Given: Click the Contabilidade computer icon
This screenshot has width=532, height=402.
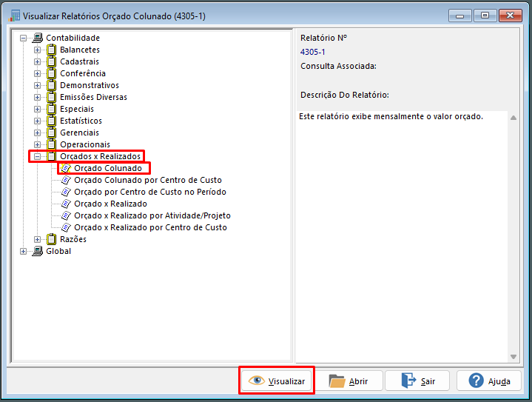Looking at the screenshot, I should tap(37, 38).
